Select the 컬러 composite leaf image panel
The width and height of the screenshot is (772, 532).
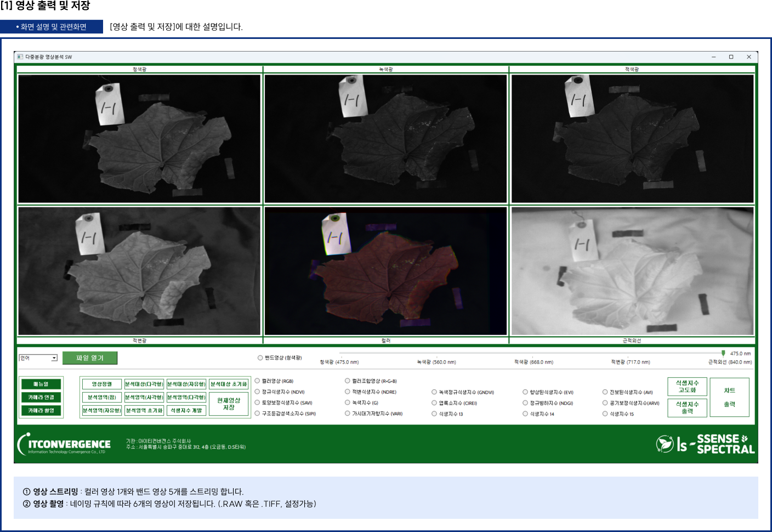tap(385, 271)
